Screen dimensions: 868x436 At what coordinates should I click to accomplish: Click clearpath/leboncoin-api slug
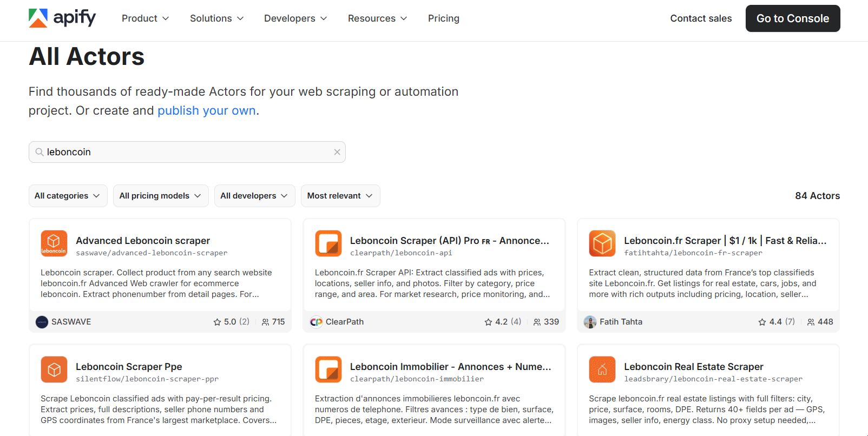[401, 253]
